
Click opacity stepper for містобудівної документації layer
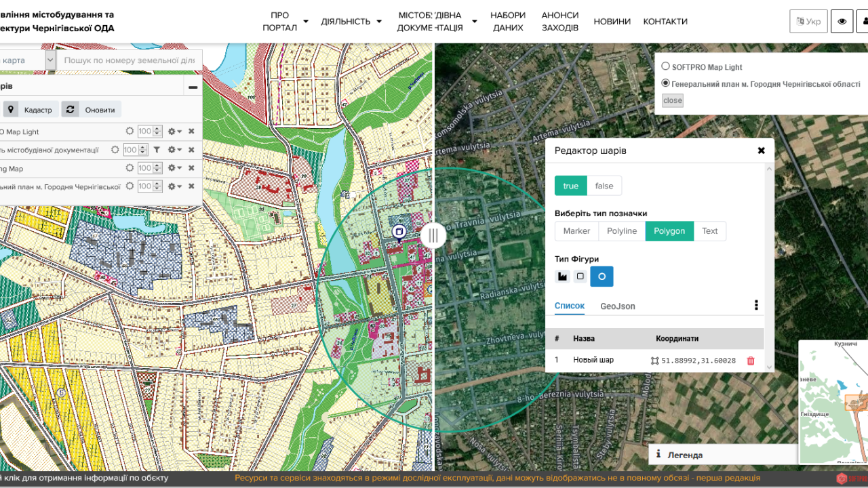142,150
